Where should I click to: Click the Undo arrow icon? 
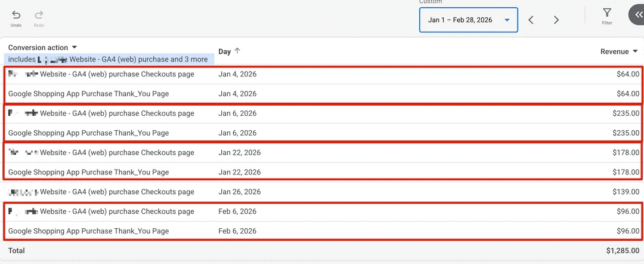[16, 15]
